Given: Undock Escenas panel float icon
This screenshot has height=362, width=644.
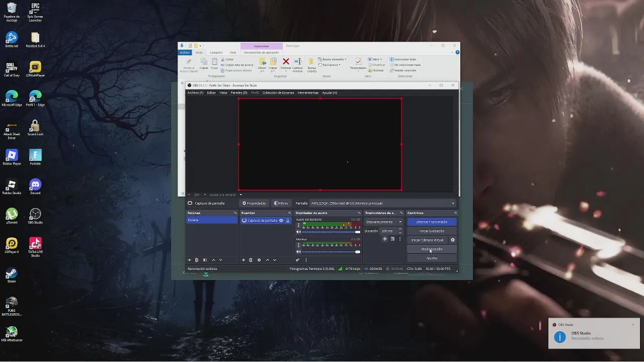Looking at the screenshot, I should (x=235, y=213).
